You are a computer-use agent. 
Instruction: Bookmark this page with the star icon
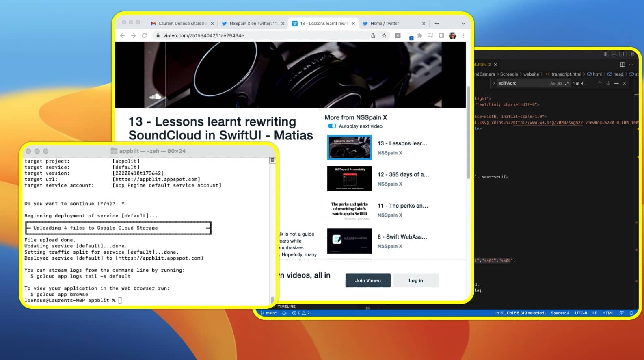(x=384, y=35)
